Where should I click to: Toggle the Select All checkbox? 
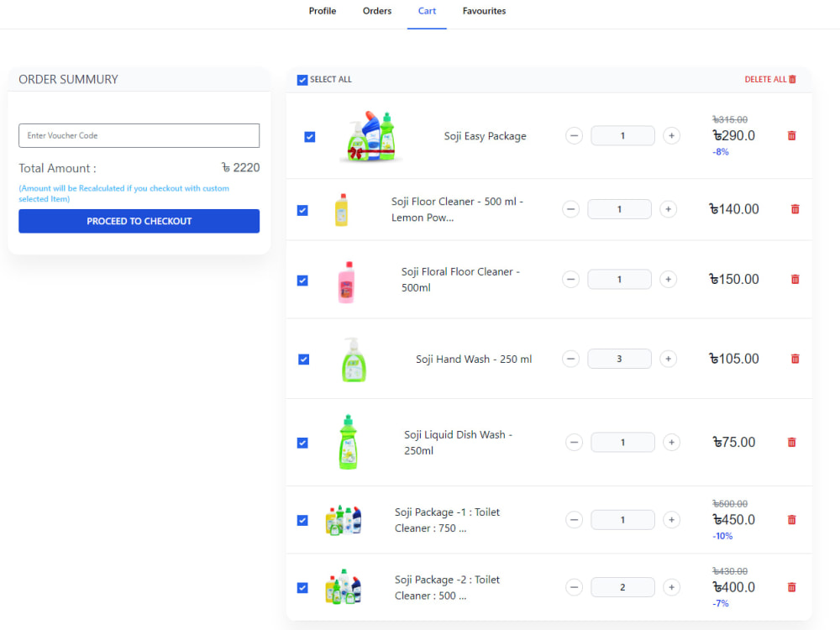[x=302, y=80]
